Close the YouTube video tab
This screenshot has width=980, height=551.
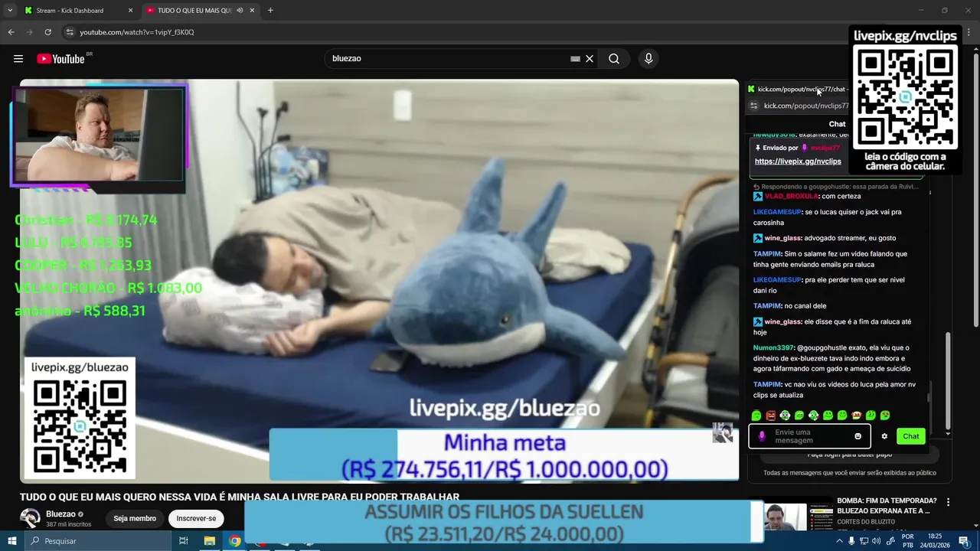(252, 11)
